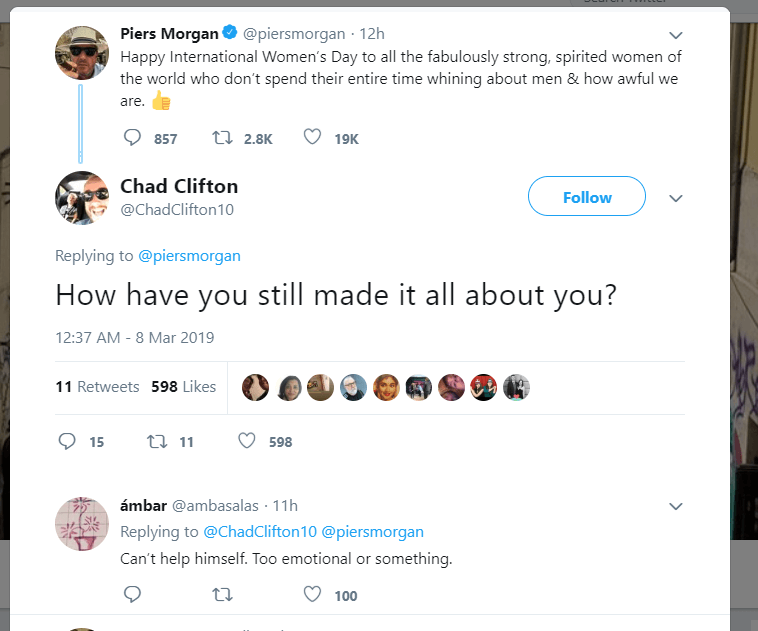Reply to Chad Clifton's tweet
Viewport: 758px width, 631px height.
tap(68, 441)
